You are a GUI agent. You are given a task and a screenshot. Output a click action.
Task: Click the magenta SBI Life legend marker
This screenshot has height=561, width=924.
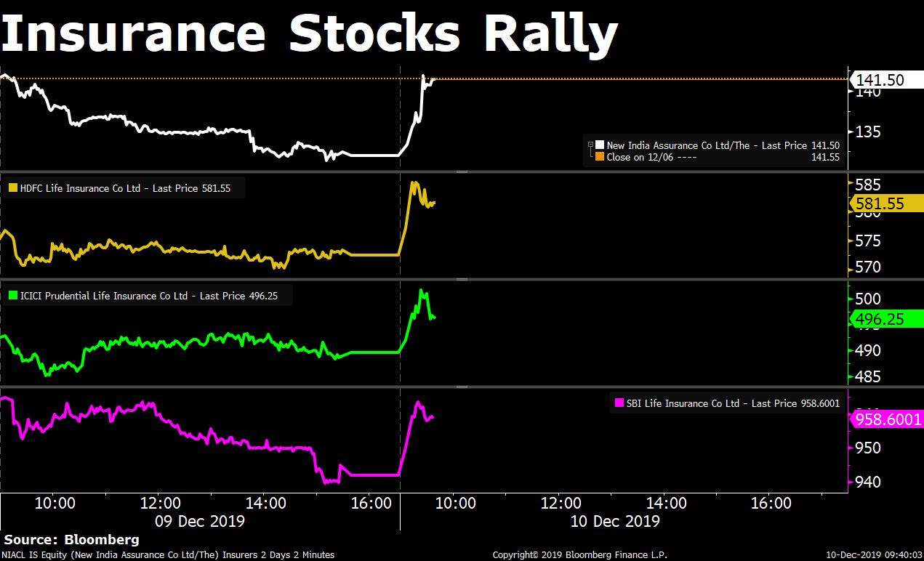pyautogui.click(x=619, y=403)
